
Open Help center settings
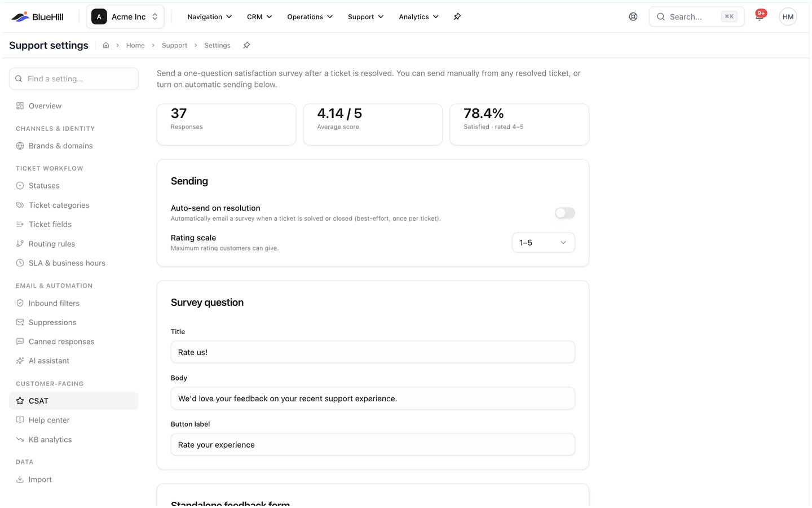pyautogui.click(x=74, y=420)
